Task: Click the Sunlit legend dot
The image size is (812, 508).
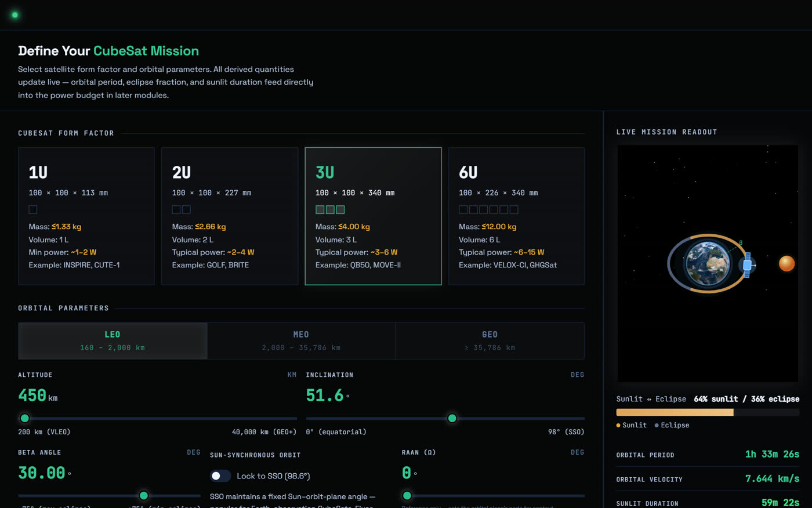Action: click(618, 425)
